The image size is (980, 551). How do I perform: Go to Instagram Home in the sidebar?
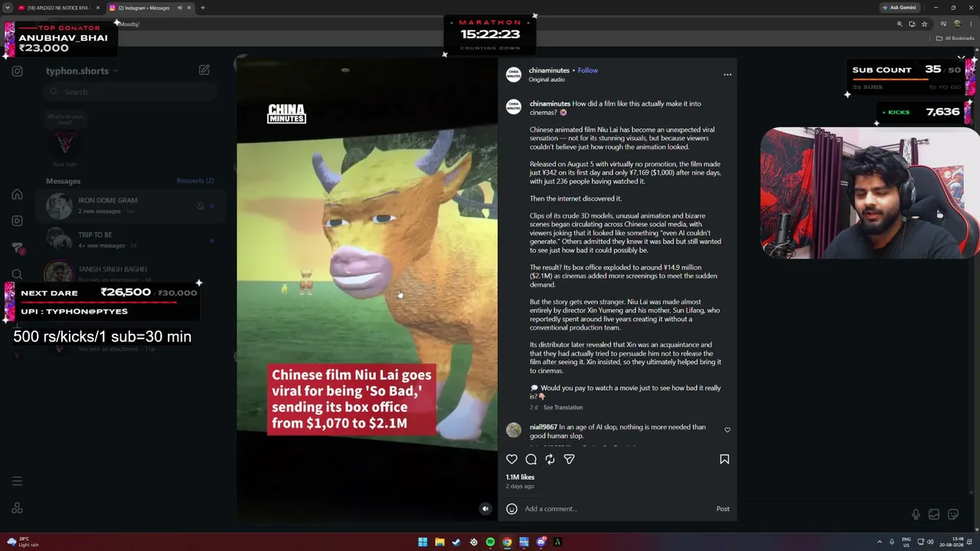(17, 194)
